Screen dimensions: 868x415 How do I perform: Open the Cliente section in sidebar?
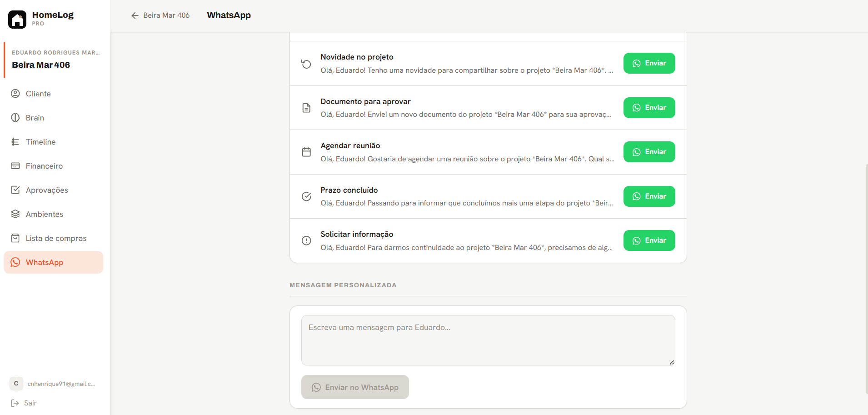54,94
